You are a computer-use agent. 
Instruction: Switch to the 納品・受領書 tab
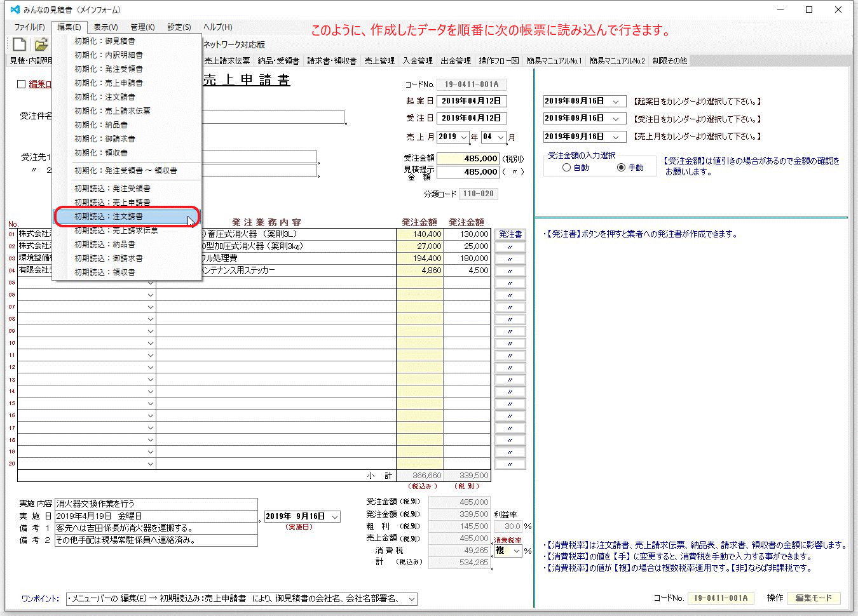pos(278,61)
